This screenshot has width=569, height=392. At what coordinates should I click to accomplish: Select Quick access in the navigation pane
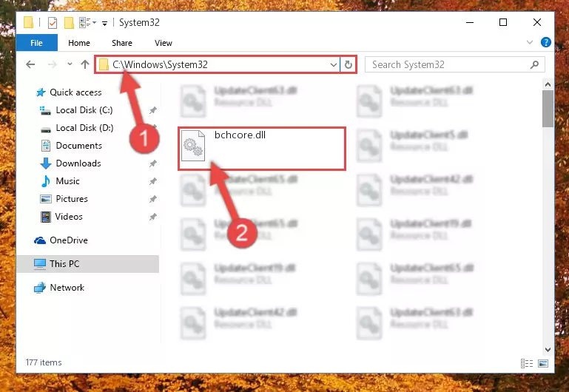point(75,92)
